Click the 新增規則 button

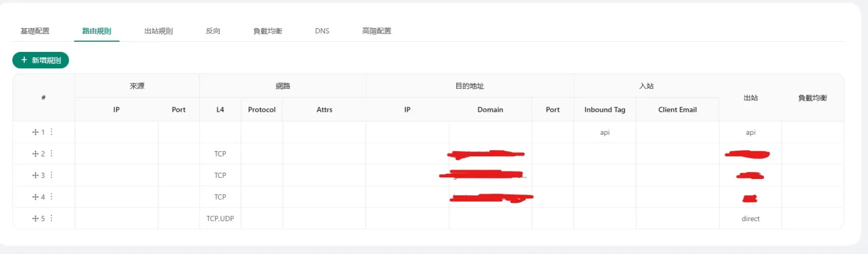pyautogui.click(x=41, y=60)
